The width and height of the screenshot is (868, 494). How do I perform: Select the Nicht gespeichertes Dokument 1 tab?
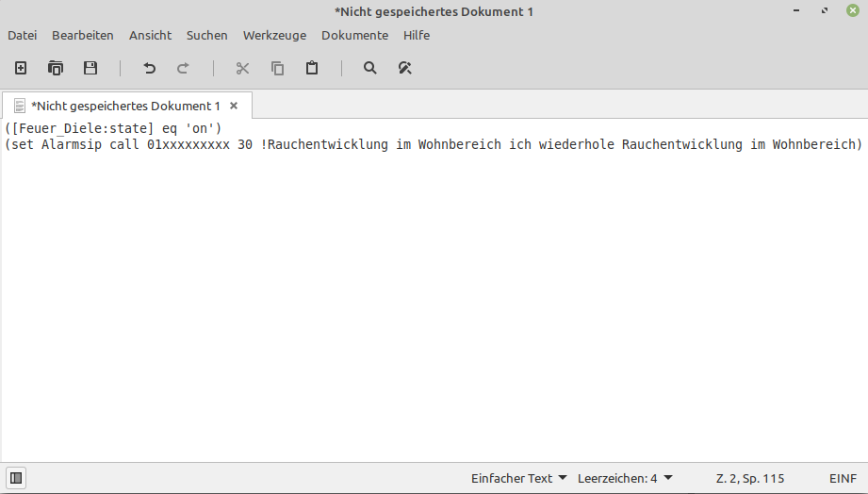coord(124,106)
